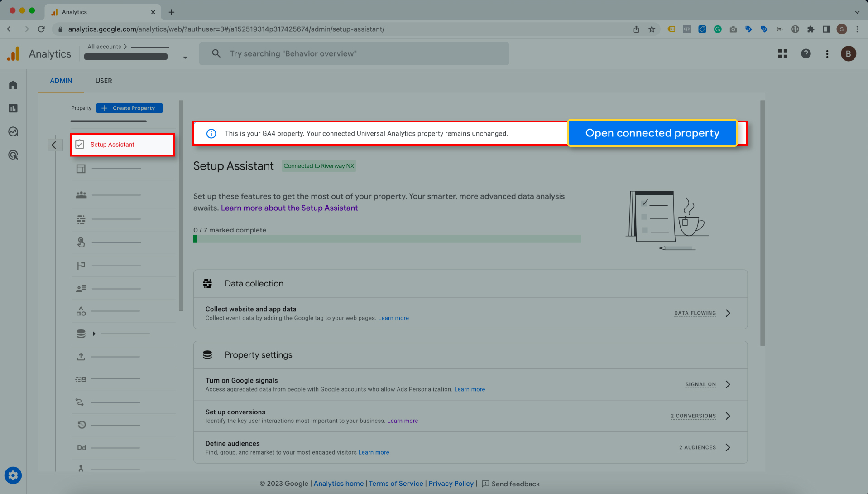Viewport: 868px width, 494px height.
Task: Click the browser tab list chevron
Action: pos(857,12)
